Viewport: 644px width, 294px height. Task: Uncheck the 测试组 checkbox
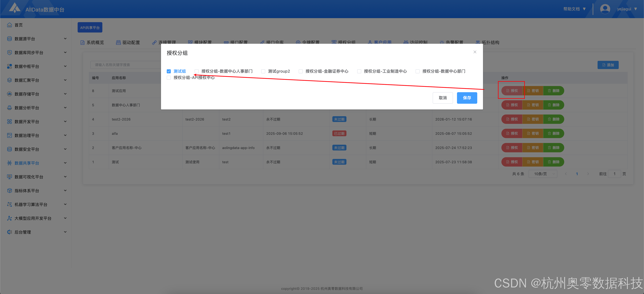pos(169,71)
